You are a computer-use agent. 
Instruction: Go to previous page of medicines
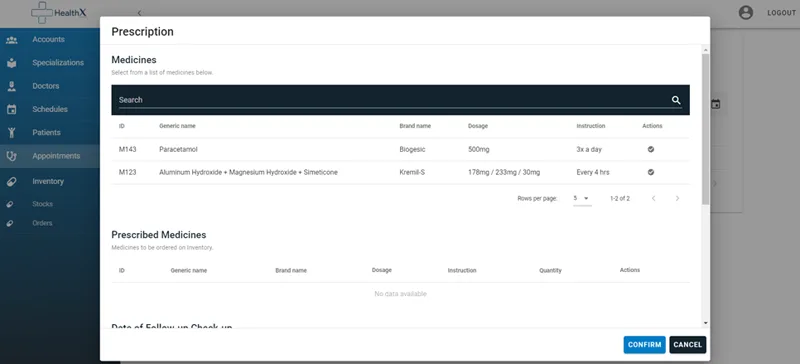pos(653,198)
